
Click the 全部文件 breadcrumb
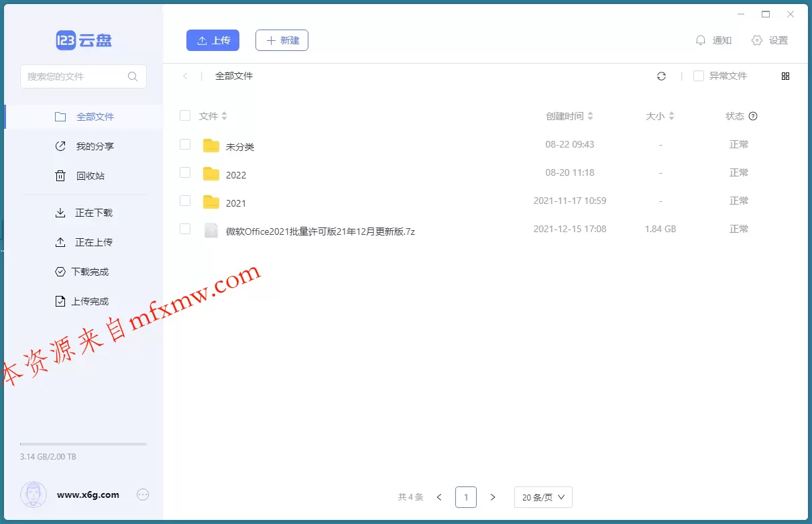click(x=234, y=76)
